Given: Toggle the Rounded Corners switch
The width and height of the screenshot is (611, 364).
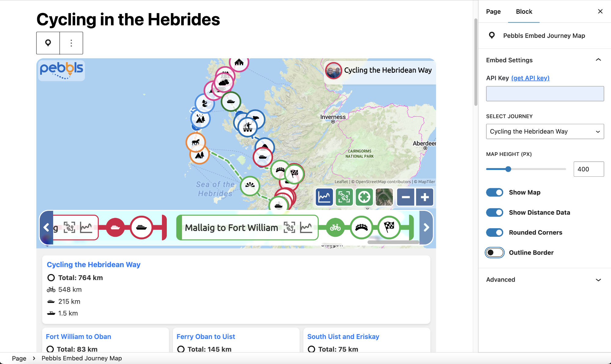Looking at the screenshot, I should click(495, 232).
